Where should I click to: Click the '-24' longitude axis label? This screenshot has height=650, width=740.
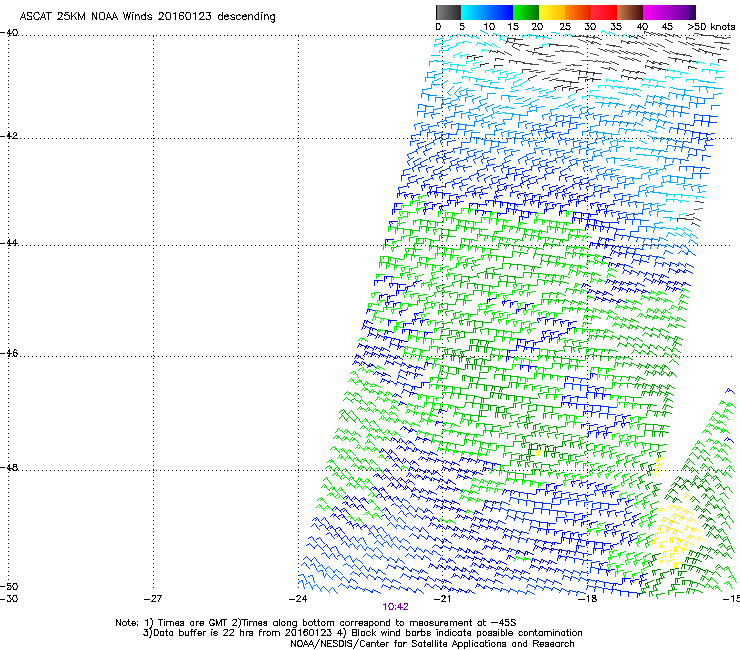pos(298,599)
